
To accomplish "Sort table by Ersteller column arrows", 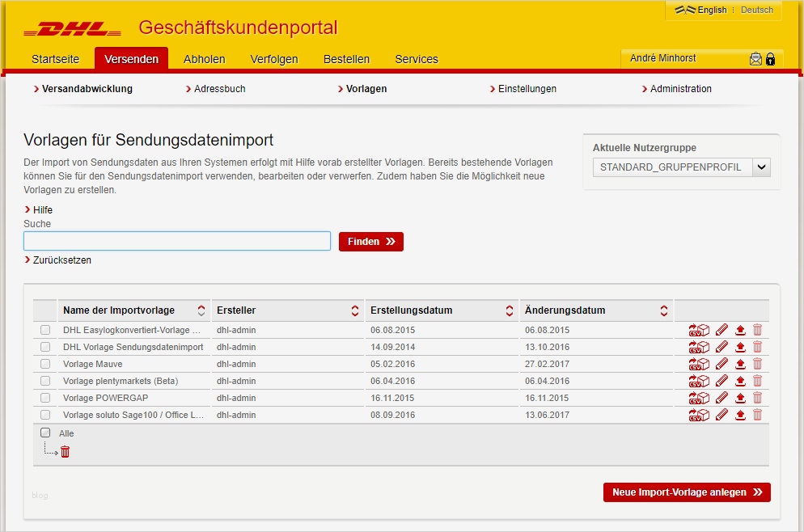I will pyautogui.click(x=355, y=310).
